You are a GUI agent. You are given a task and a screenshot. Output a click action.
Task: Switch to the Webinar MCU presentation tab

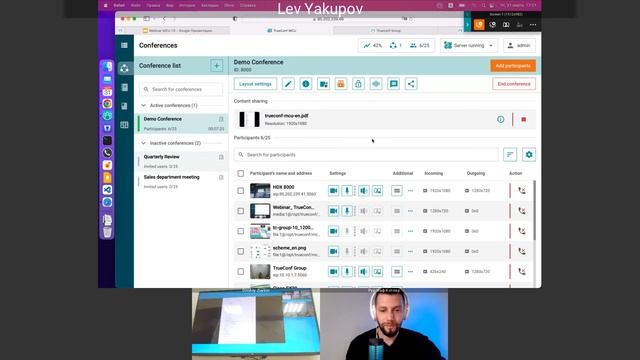tap(178, 31)
